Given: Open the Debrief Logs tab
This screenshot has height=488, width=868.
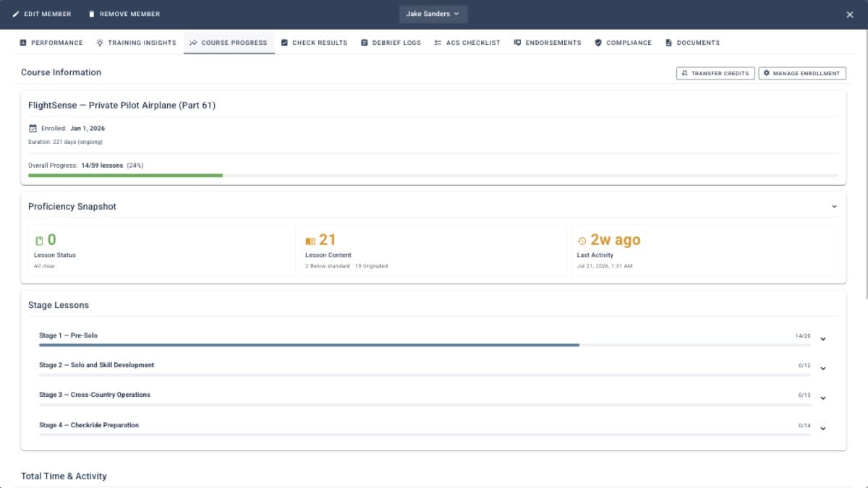Looking at the screenshot, I should (x=391, y=43).
